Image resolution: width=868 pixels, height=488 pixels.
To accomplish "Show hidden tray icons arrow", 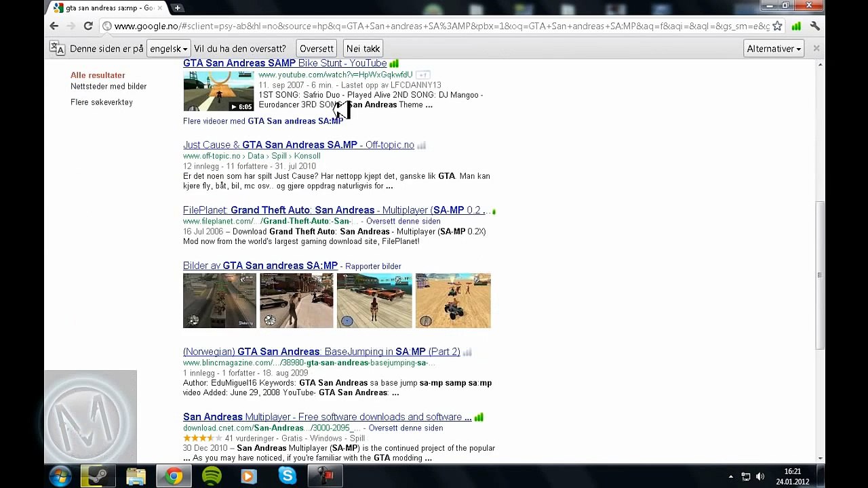I will pos(730,476).
